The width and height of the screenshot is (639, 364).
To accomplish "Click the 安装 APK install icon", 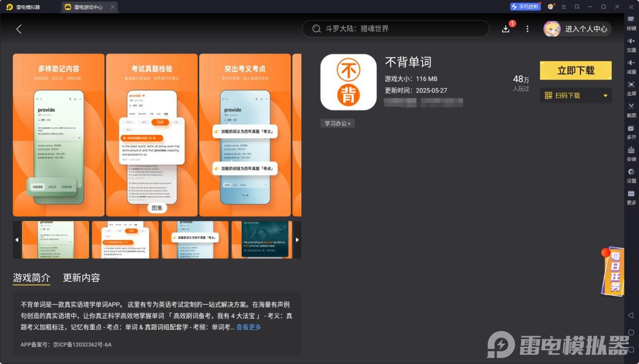I will (x=631, y=153).
